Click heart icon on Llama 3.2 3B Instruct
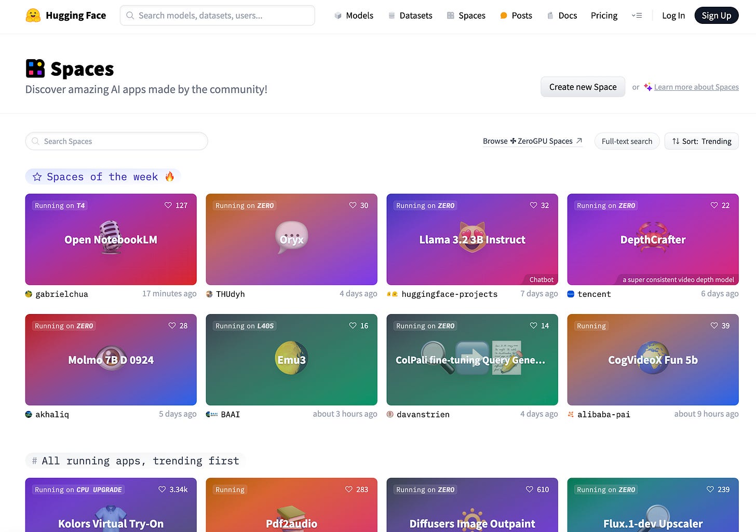Image resolution: width=756 pixels, height=532 pixels. coord(534,206)
